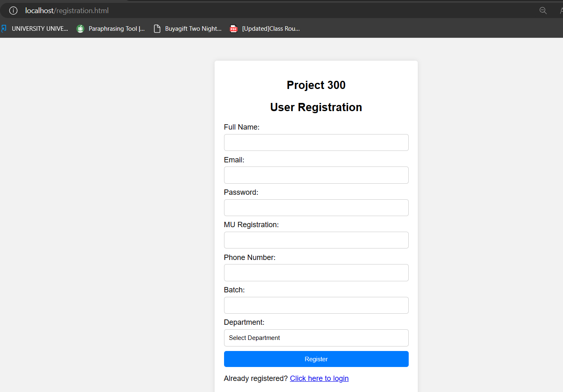Click the User Registration heading
Image resolution: width=563 pixels, height=392 pixels.
coord(316,107)
